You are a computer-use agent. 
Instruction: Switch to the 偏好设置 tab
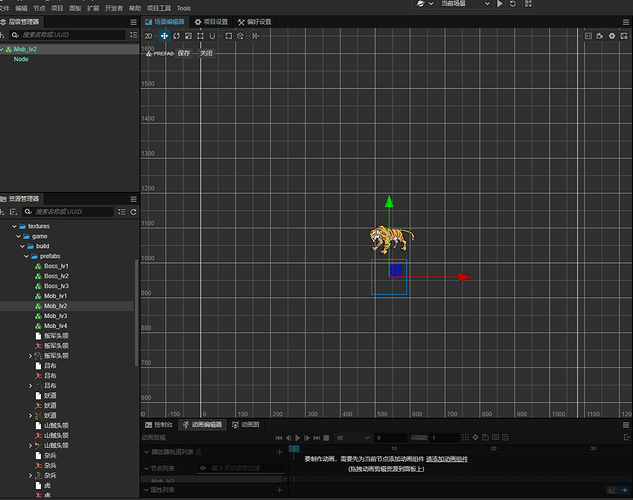point(254,22)
